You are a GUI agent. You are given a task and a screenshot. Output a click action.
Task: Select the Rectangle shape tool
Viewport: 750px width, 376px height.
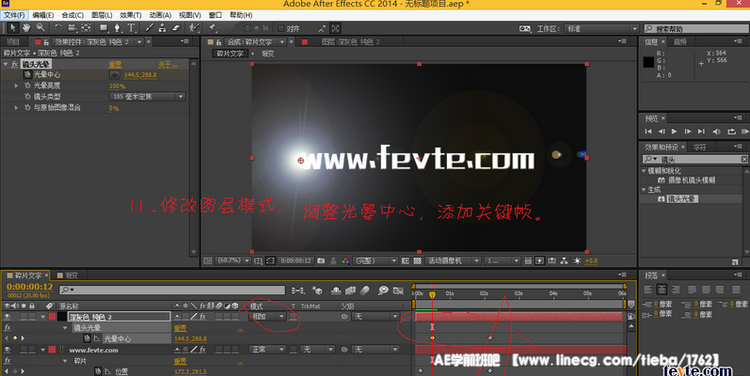click(x=103, y=28)
